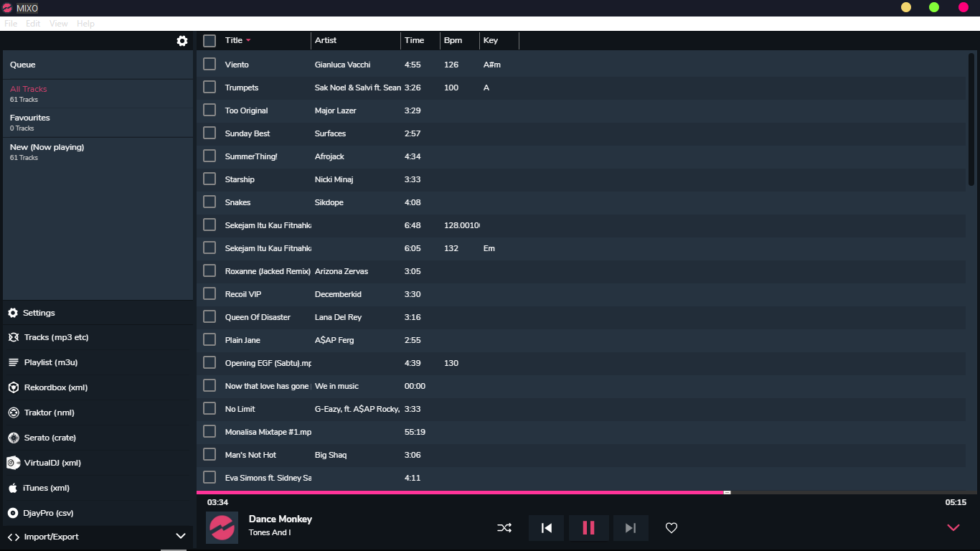Image resolution: width=980 pixels, height=551 pixels.
Task: Select checkbox next to Starship
Action: click(x=209, y=179)
